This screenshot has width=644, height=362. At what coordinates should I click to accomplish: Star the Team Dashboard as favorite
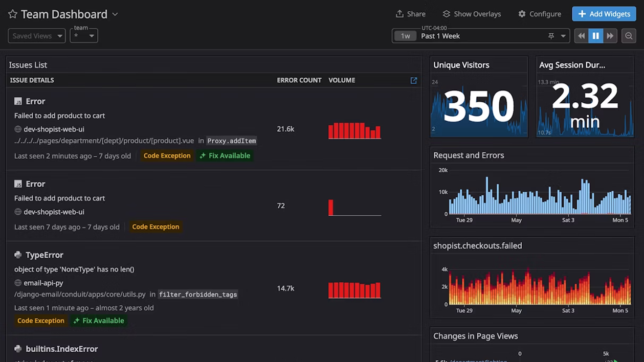click(13, 14)
